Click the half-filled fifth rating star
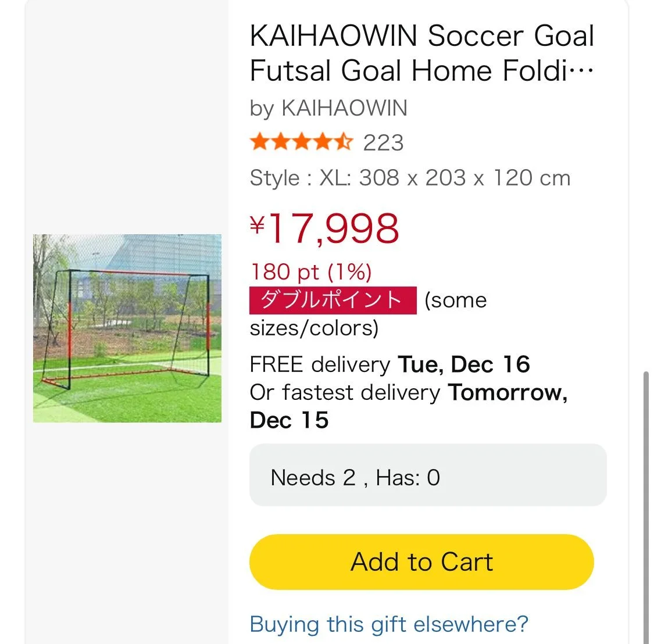 point(344,142)
